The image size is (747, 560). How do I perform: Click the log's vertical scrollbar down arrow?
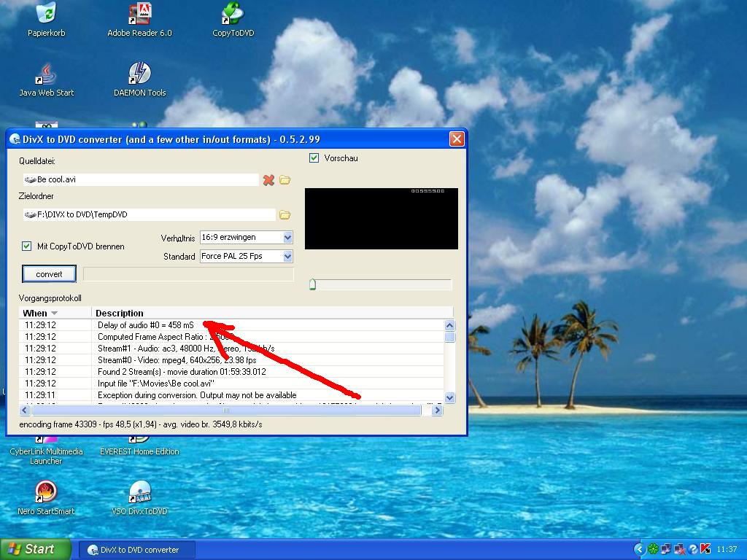pyautogui.click(x=449, y=397)
